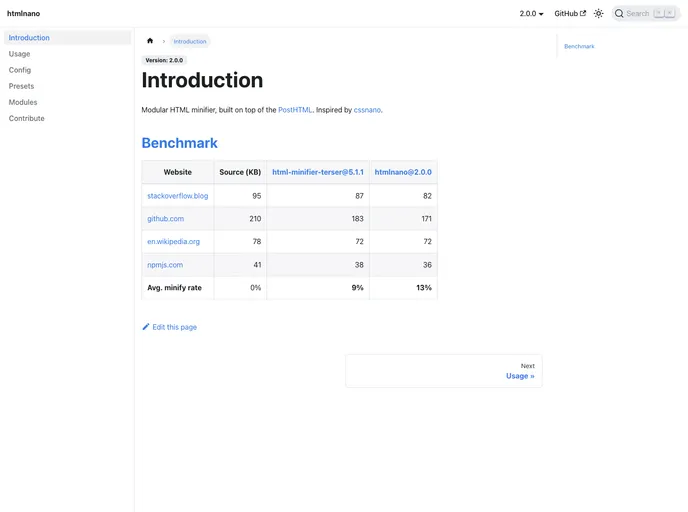Viewport: 688px width, 512px height.
Task: Click the Website column header
Action: (178, 172)
